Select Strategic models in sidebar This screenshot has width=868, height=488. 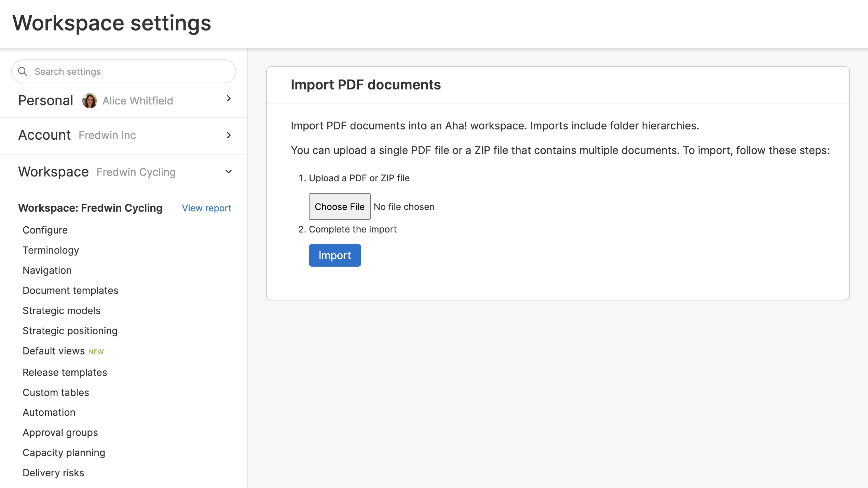tap(62, 310)
